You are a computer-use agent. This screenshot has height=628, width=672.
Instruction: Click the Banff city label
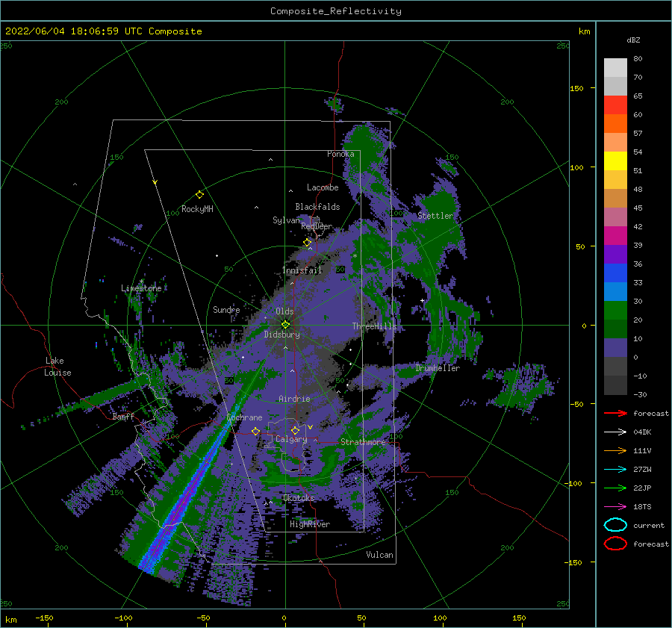[123, 416]
